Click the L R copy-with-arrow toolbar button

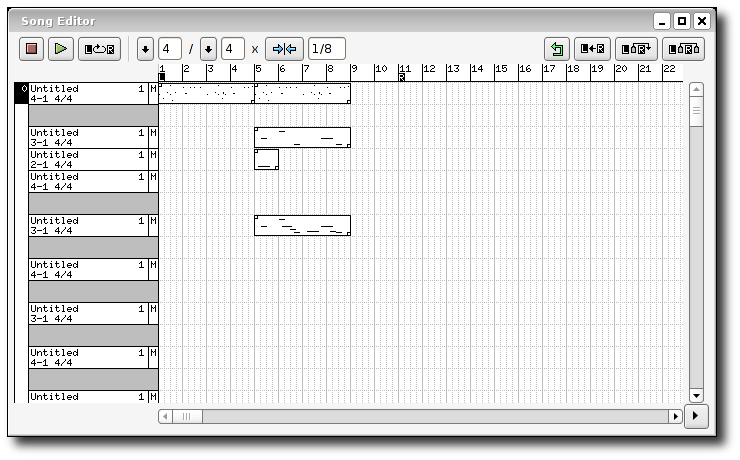[636, 49]
